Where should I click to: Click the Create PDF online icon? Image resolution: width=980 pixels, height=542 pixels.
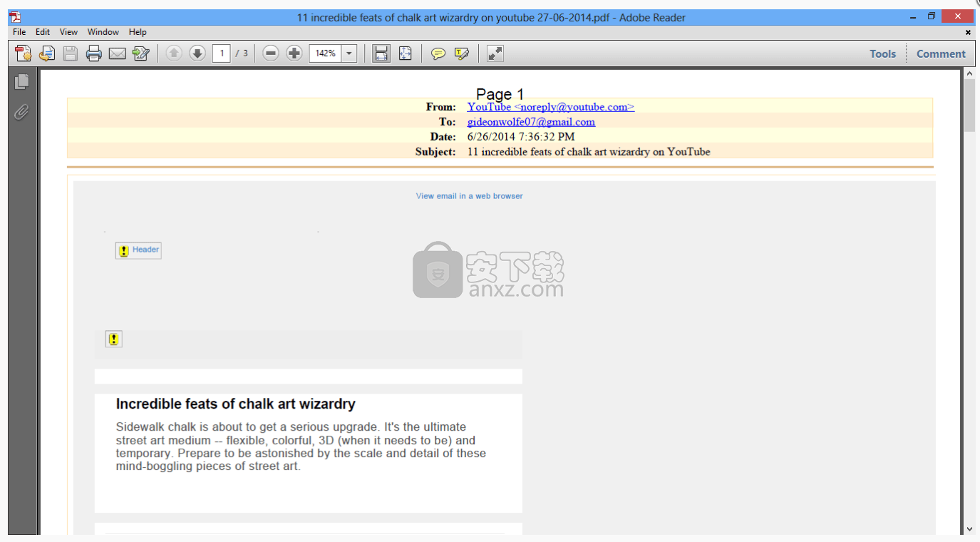pyautogui.click(x=24, y=53)
